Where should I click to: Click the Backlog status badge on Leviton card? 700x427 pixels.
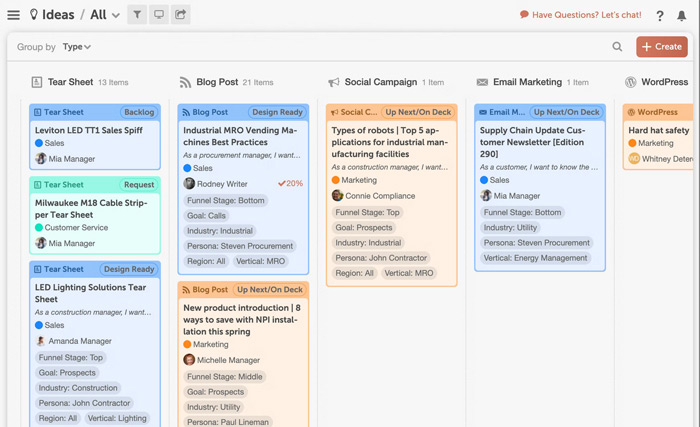[139, 113]
